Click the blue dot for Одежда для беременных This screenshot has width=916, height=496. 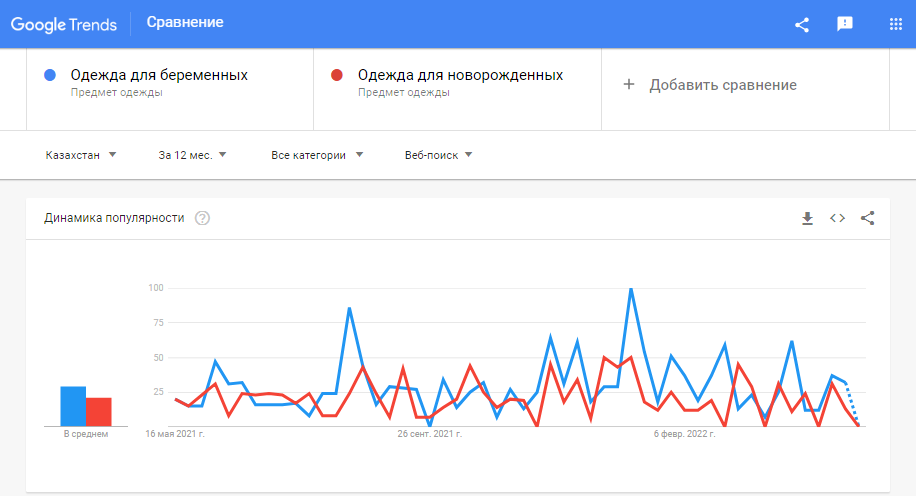pos(50,75)
